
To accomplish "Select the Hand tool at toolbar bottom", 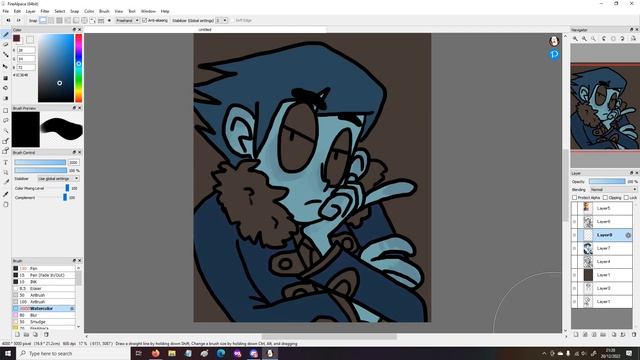I will tap(6, 204).
